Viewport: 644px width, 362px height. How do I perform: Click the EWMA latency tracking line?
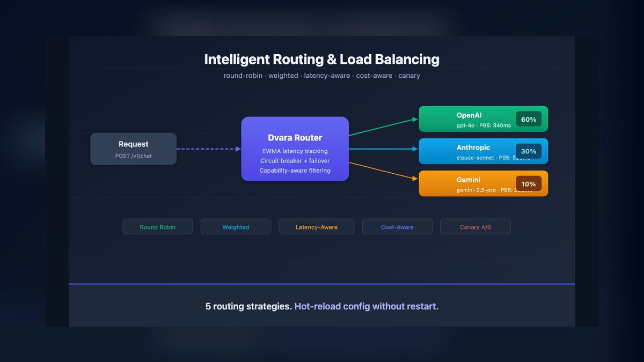[295, 151]
